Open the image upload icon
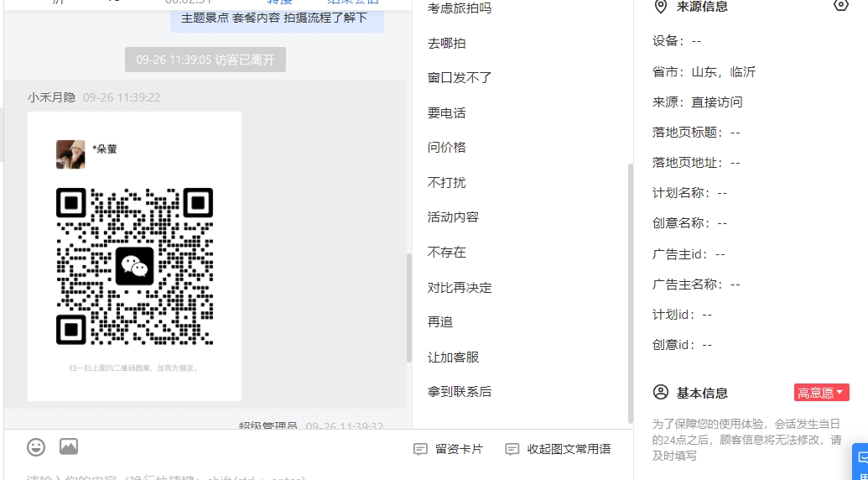This screenshot has height=480, width=868. [x=69, y=446]
